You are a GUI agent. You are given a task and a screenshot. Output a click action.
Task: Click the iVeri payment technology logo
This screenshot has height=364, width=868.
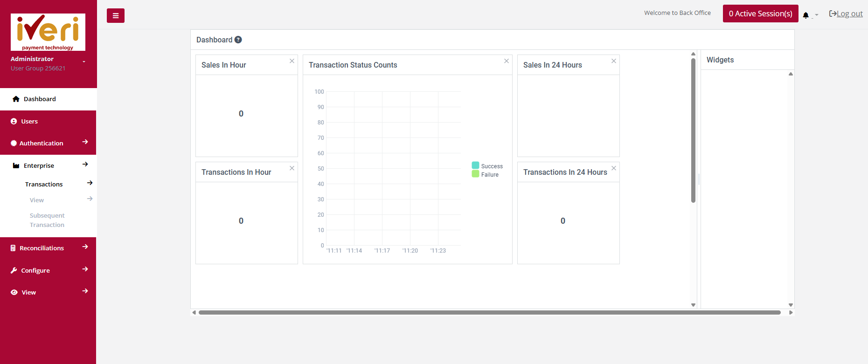pyautogui.click(x=48, y=32)
